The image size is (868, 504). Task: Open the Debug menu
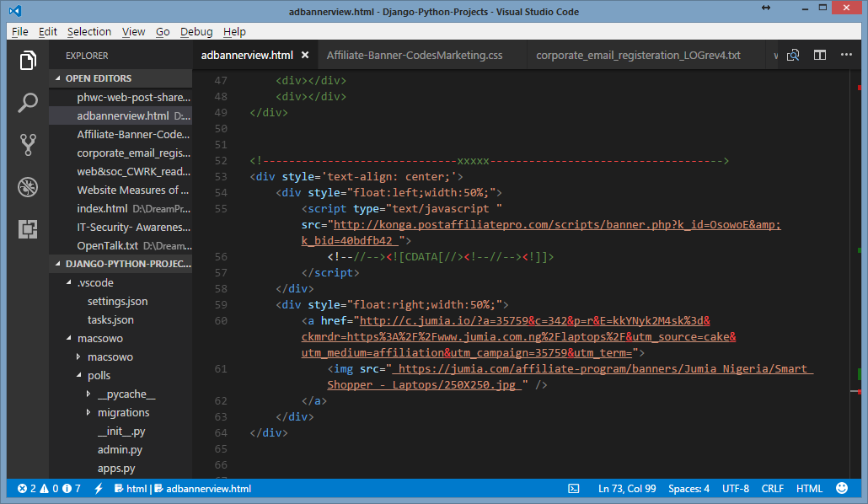(196, 31)
